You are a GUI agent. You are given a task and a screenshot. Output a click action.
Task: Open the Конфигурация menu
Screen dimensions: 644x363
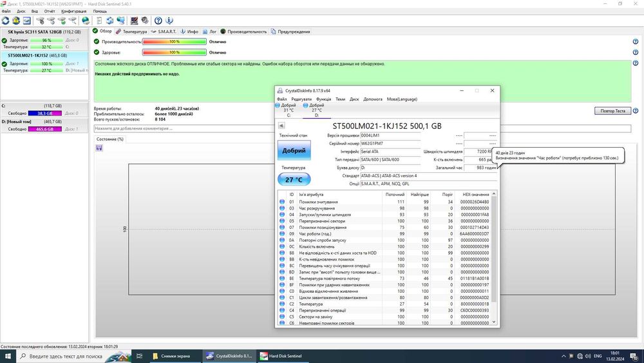point(74,11)
